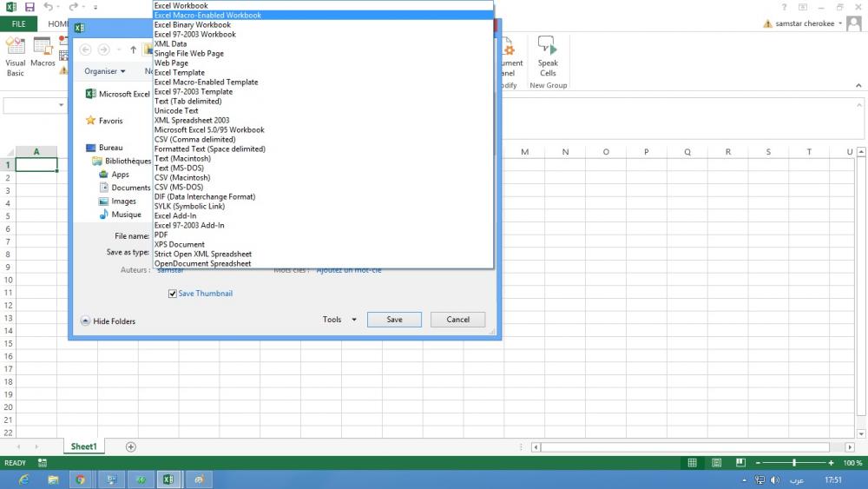The height and width of the screenshot is (489, 868).
Task: Open Internet Explorer from the taskbar
Action: coord(23,479)
